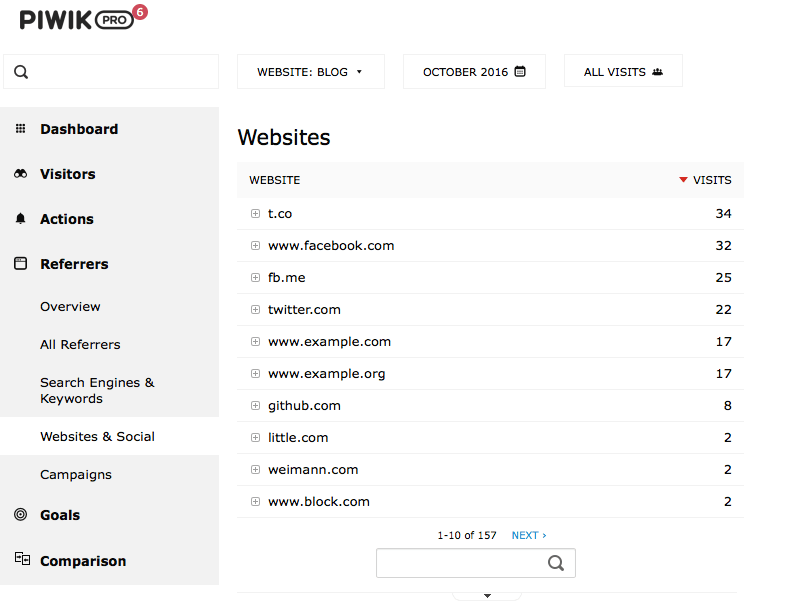Click the table search input field

tap(460, 563)
